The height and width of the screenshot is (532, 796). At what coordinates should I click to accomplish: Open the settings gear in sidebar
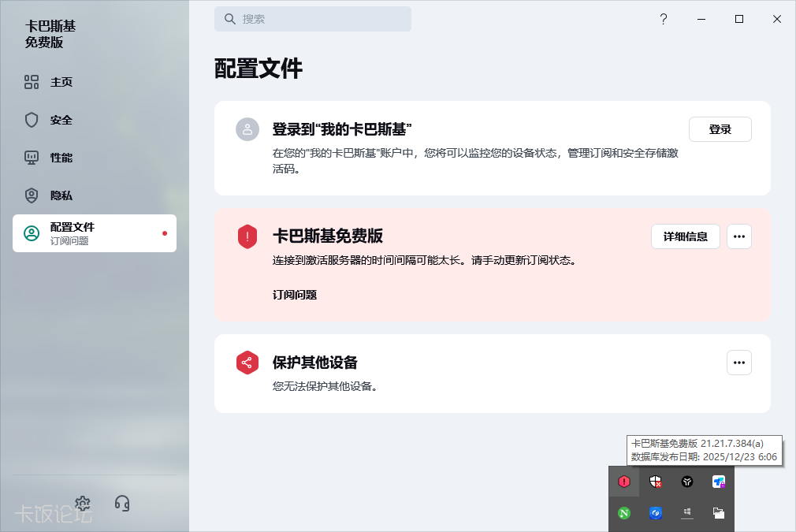83,503
